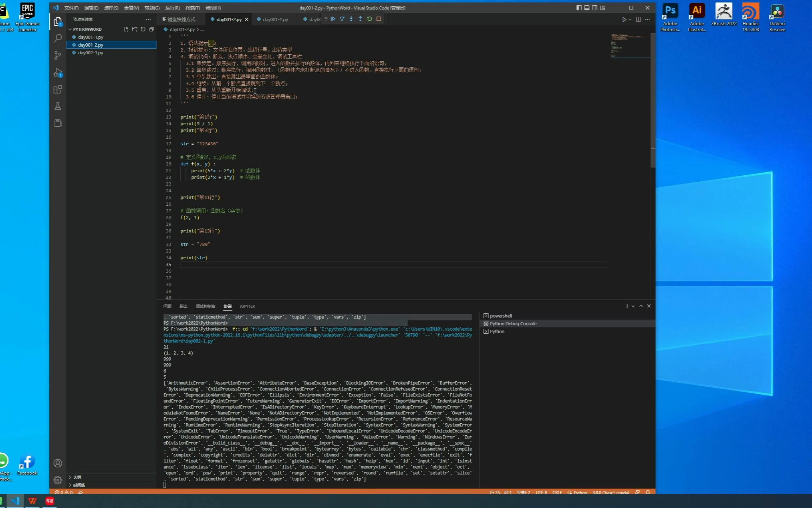Open day002-1.py in the explorer

coord(91,53)
